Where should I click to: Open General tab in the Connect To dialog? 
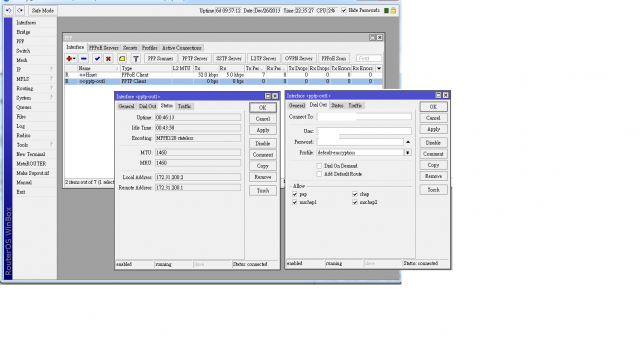pos(297,106)
